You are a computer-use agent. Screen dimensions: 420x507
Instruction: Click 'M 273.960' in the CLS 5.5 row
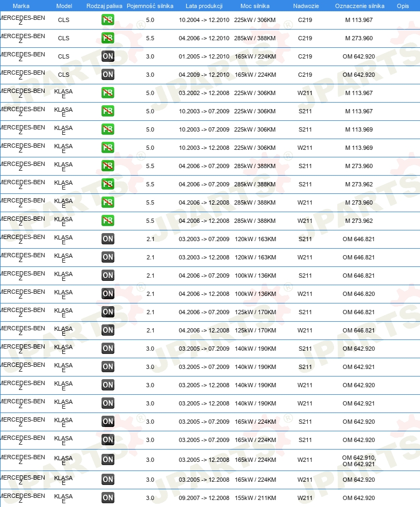359,38
